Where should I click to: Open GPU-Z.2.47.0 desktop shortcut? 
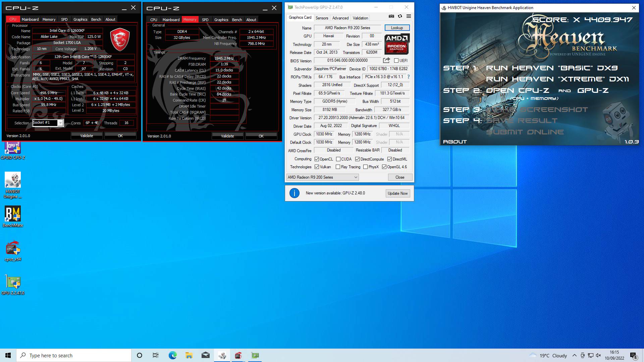point(13,285)
